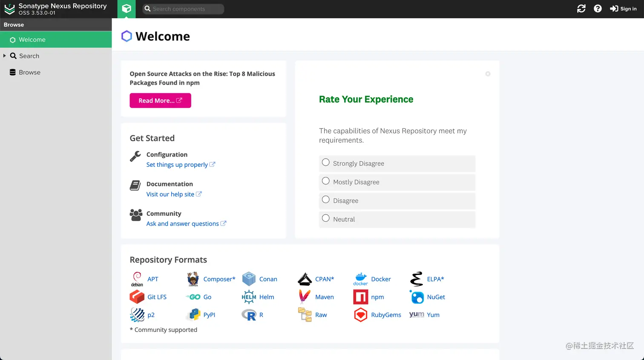The image size is (644, 360).
Task: Click the Helm format icon
Action: [249, 297]
